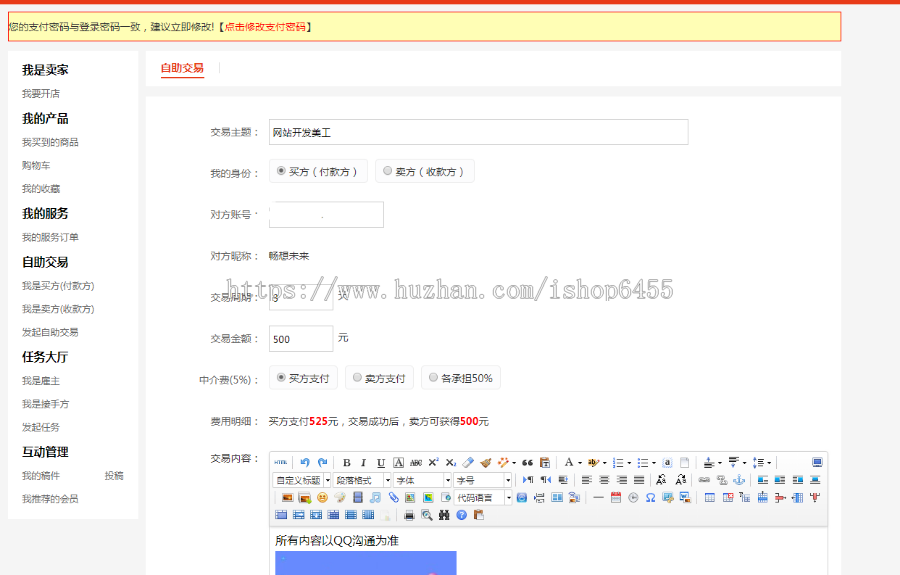This screenshot has height=575, width=900.
Task: Insert time with clock icon
Action: click(x=633, y=498)
